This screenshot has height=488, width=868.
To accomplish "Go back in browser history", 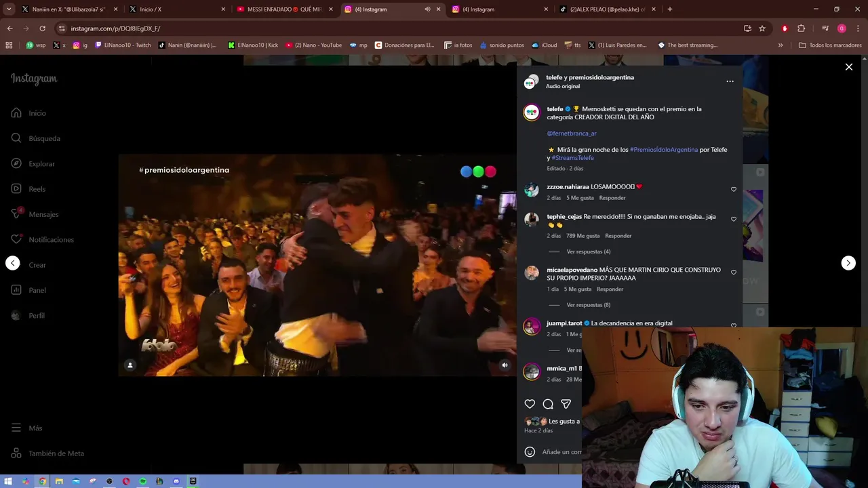I will [x=9, y=28].
